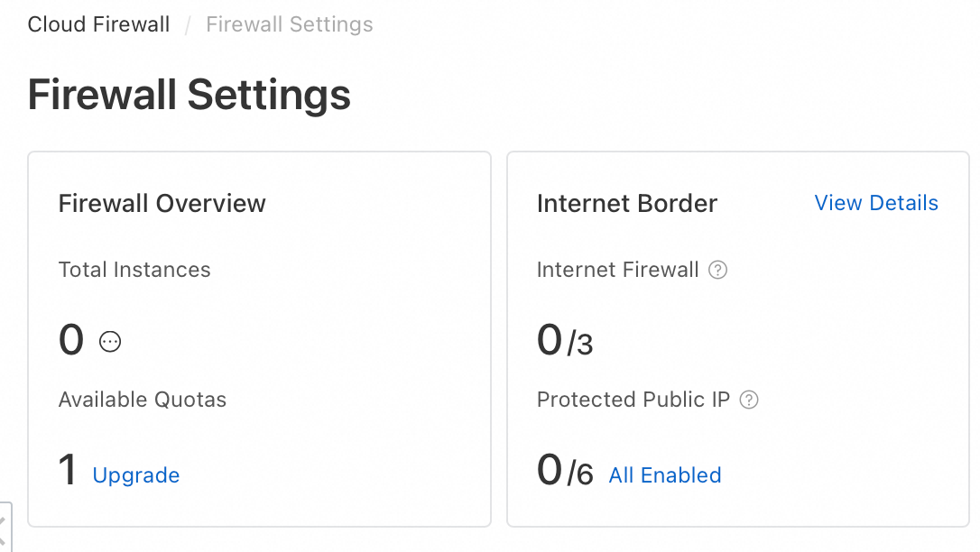This screenshot has height=552, width=980.
Task: Click the Internet Border card title
Action: (x=627, y=203)
